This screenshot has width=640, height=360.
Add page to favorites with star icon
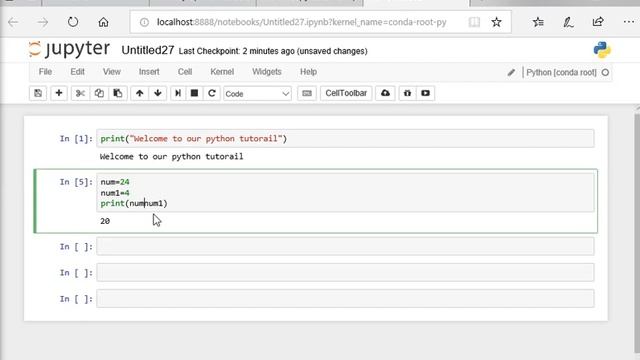point(496,22)
